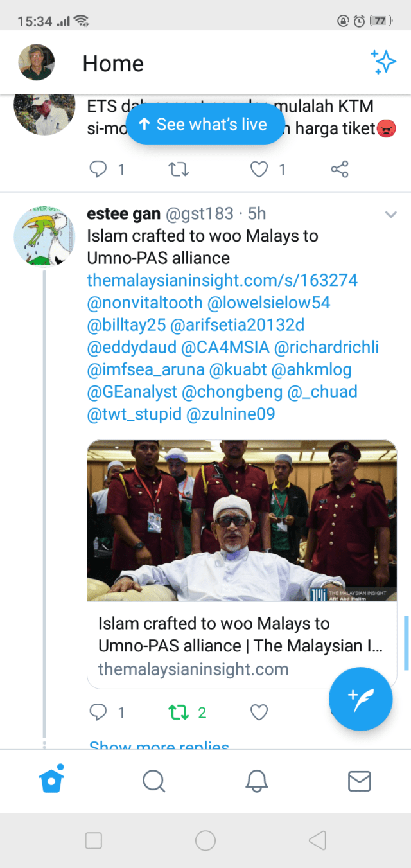The height and width of the screenshot is (868, 411).
Task: Share the ETS KTM tweet
Action: pyautogui.click(x=339, y=169)
